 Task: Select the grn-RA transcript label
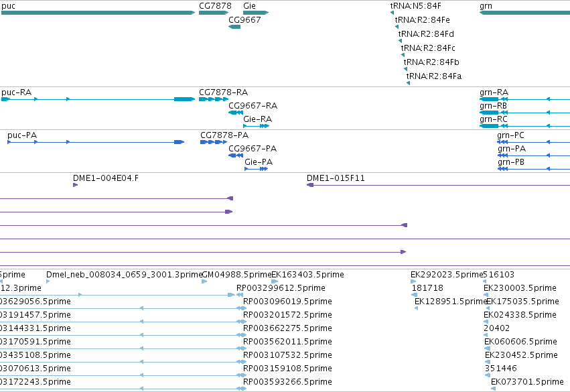coord(494,92)
